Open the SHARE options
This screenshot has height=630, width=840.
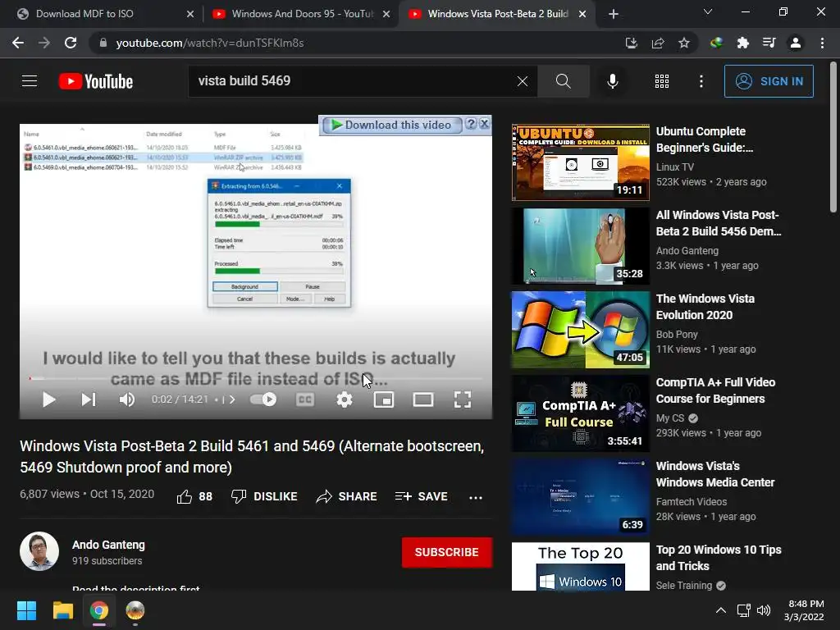tap(347, 496)
